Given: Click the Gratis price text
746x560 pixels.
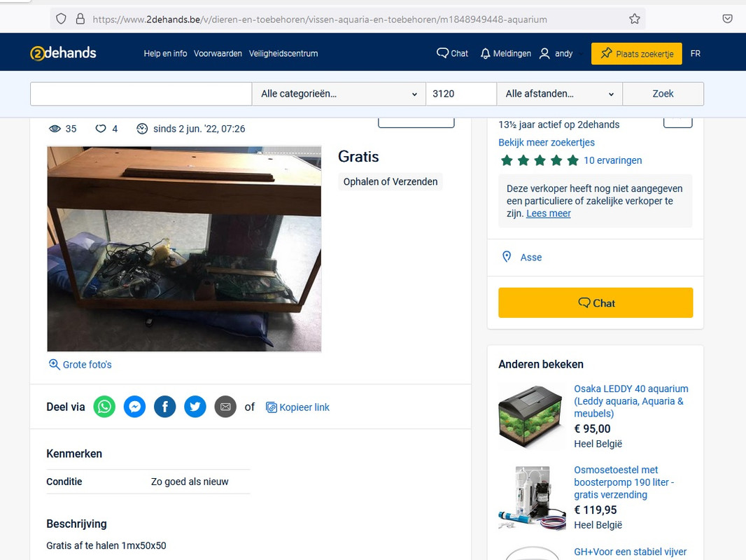Looking at the screenshot, I should [358, 157].
